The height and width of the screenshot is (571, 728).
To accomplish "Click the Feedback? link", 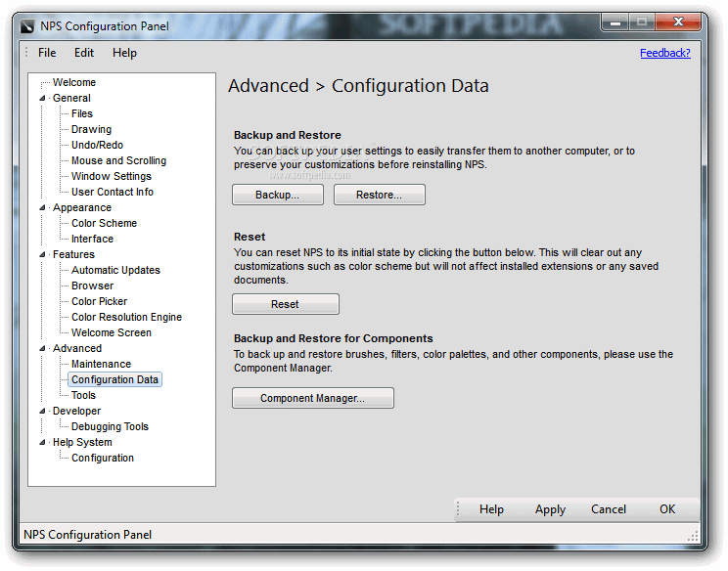I will tap(664, 53).
